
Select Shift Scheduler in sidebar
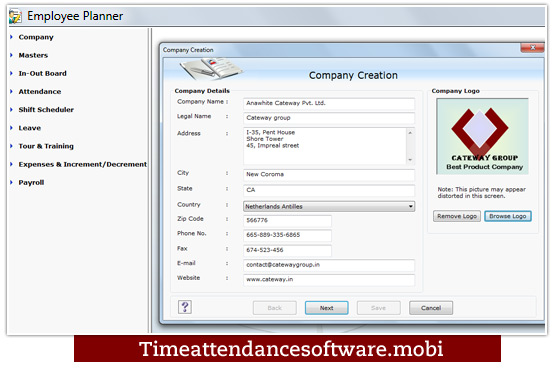[46, 110]
